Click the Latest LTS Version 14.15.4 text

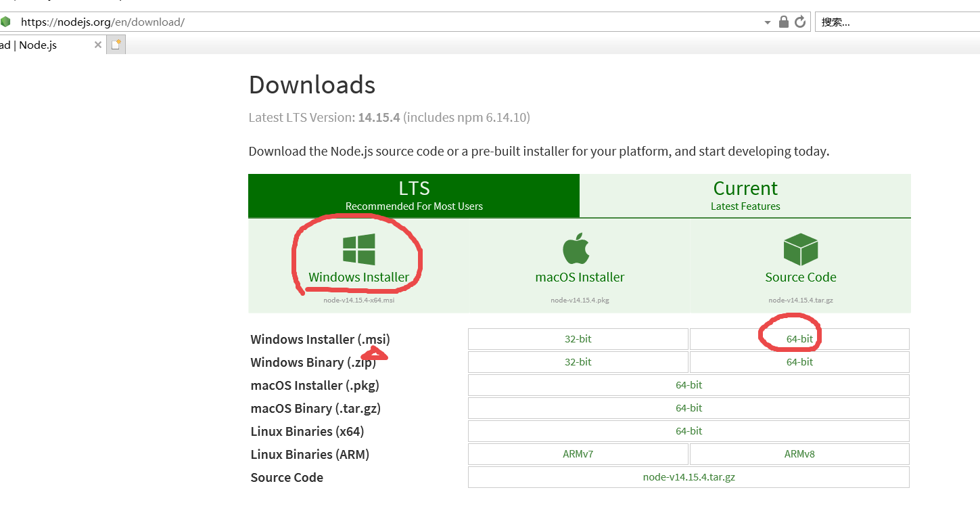389,118
